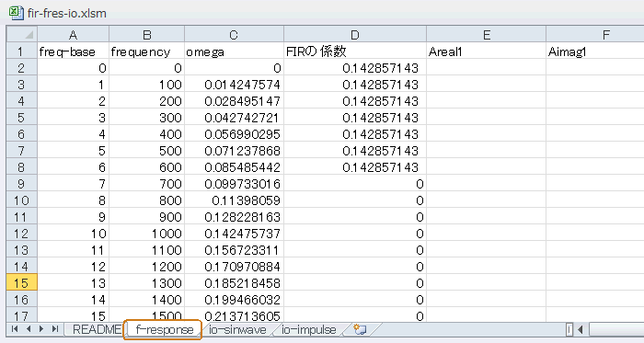Select the 'FIRの係数' header cell
644x343 pixels.
point(355,51)
